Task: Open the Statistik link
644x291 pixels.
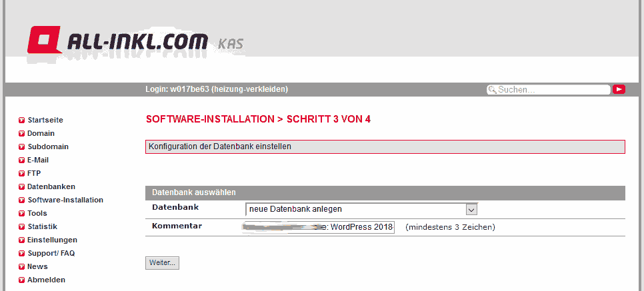Action: 42,226
